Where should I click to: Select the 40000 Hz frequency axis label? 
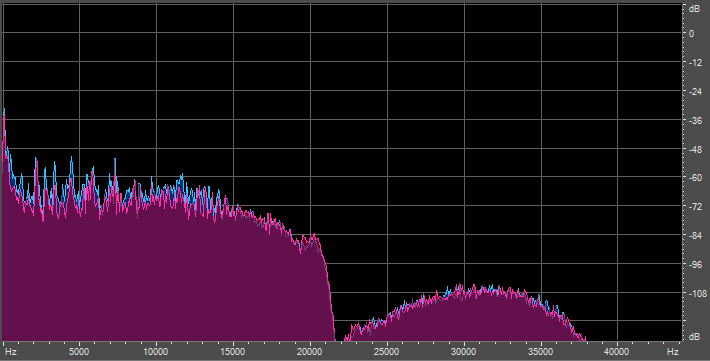(x=617, y=352)
